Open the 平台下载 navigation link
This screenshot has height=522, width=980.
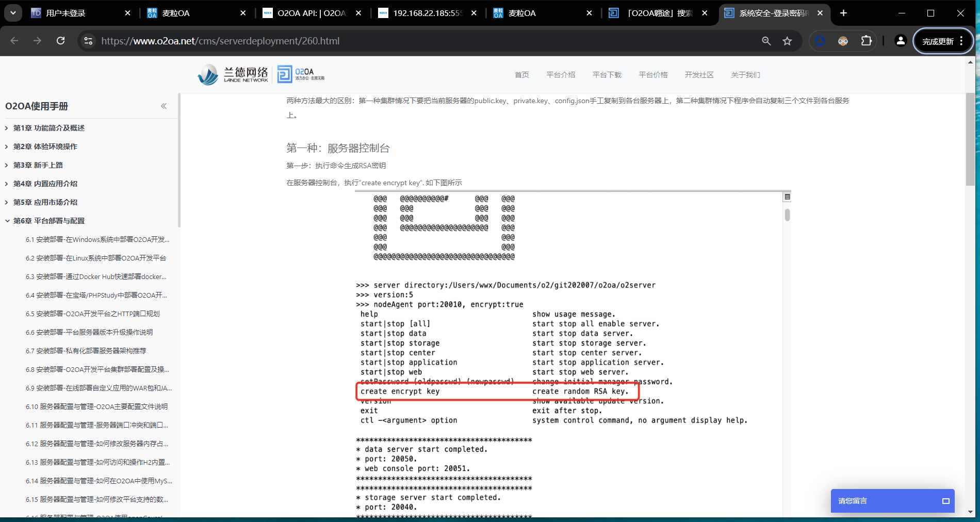607,75
